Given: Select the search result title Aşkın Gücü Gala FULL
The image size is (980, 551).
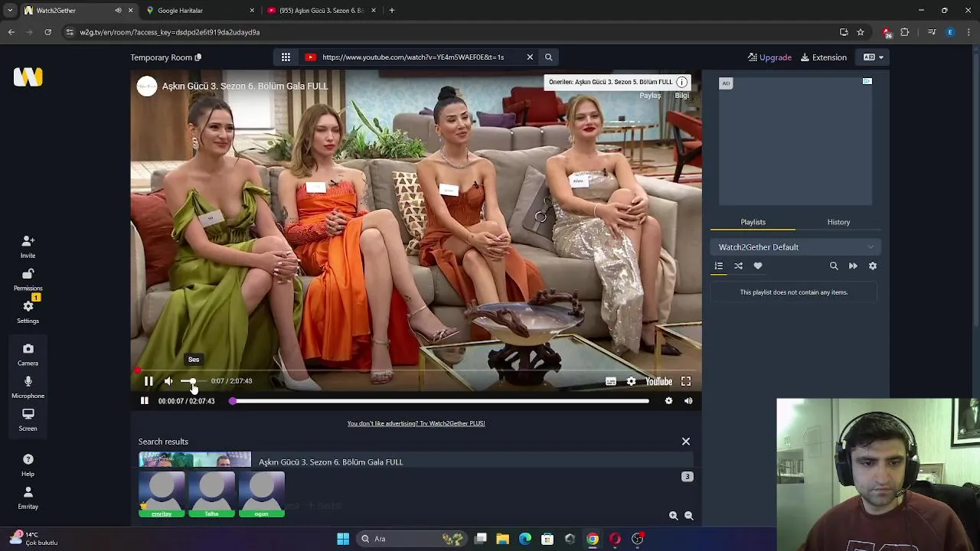Looking at the screenshot, I should (331, 462).
